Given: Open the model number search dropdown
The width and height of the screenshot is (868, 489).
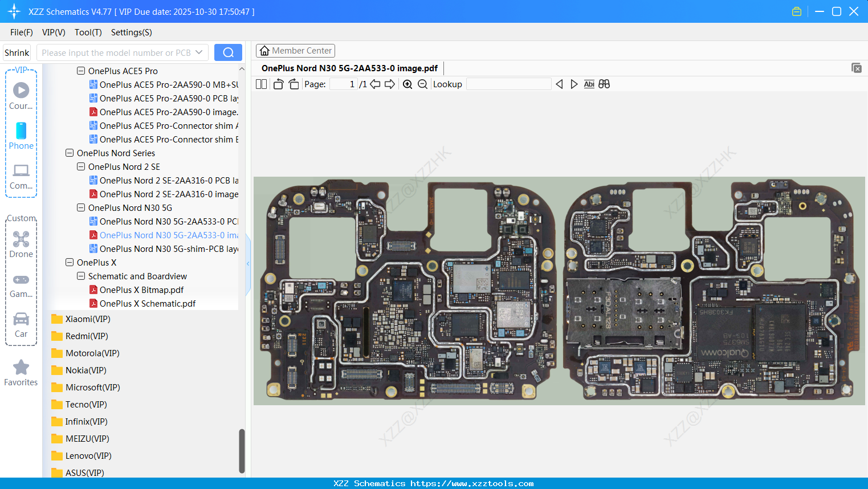Looking at the screenshot, I should point(200,52).
